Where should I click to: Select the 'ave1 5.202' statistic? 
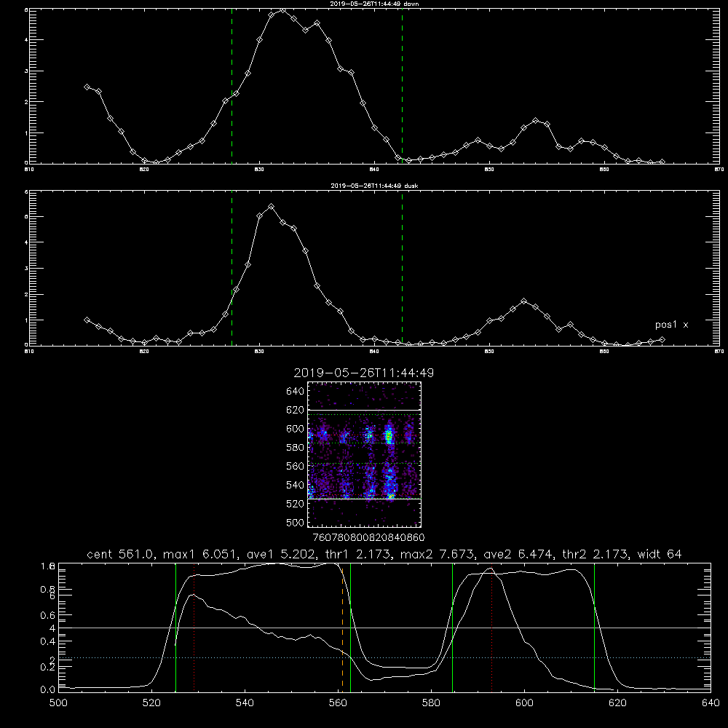click(x=284, y=554)
